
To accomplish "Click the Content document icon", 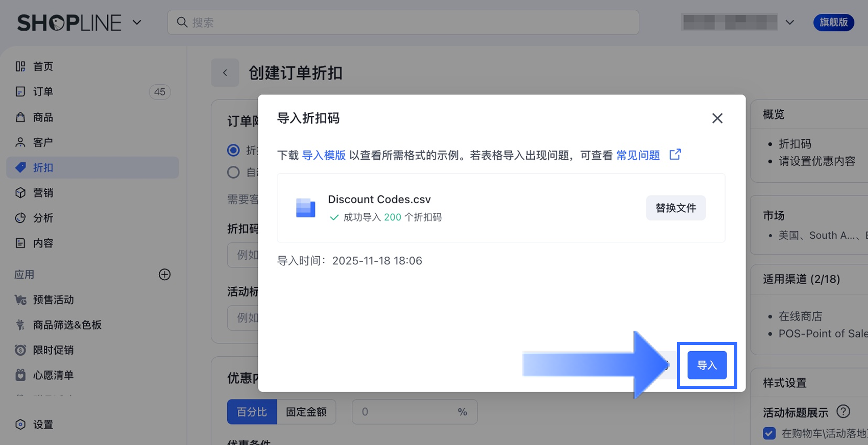I will click(20, 243).
